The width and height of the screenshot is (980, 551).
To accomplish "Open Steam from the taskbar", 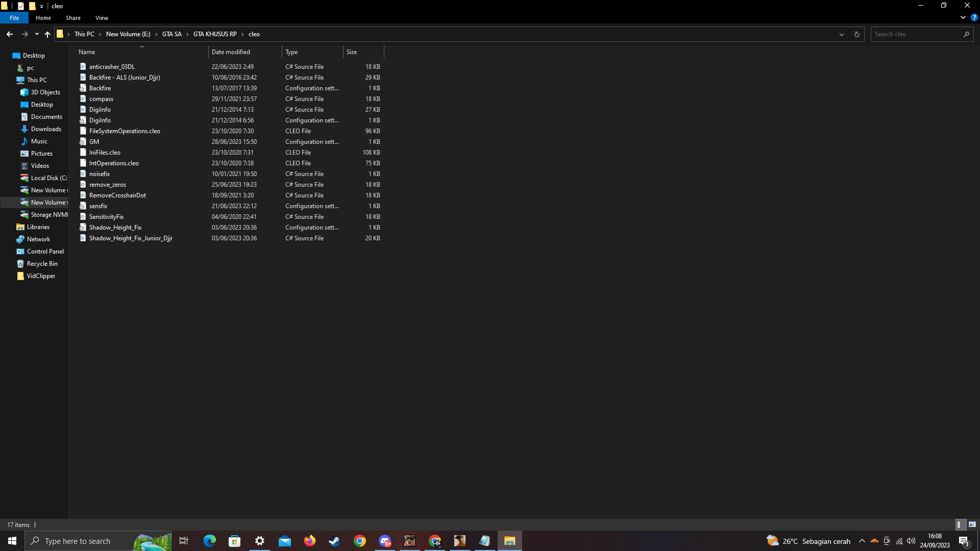I will pos(334,541).
